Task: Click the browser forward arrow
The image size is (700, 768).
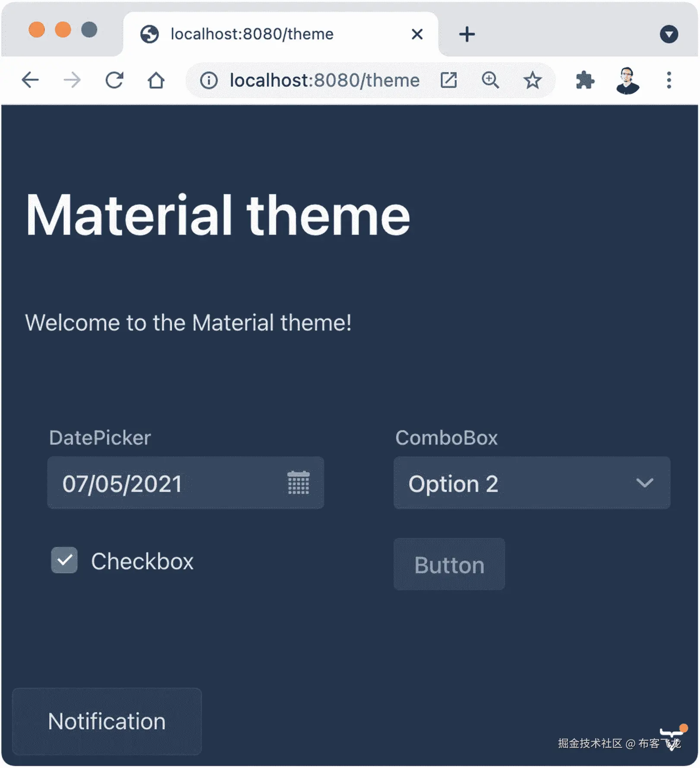Action: point(72,80)
